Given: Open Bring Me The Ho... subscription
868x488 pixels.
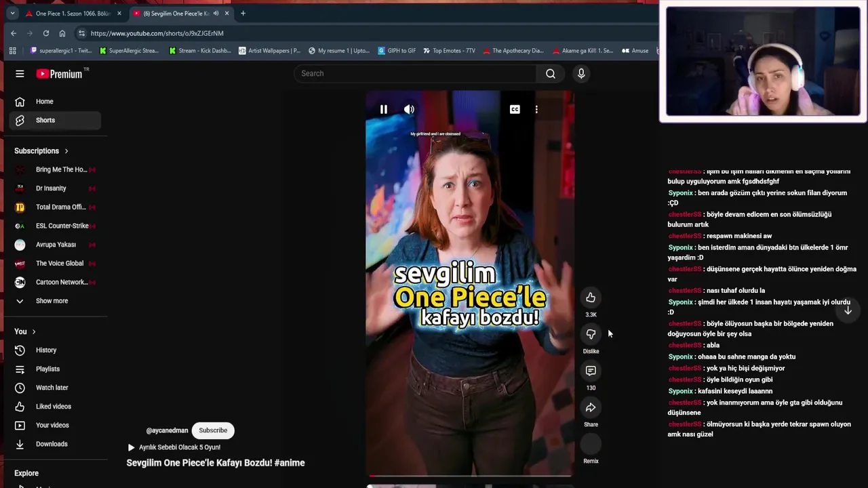Looking at the screenshot, I should point(56,169).
